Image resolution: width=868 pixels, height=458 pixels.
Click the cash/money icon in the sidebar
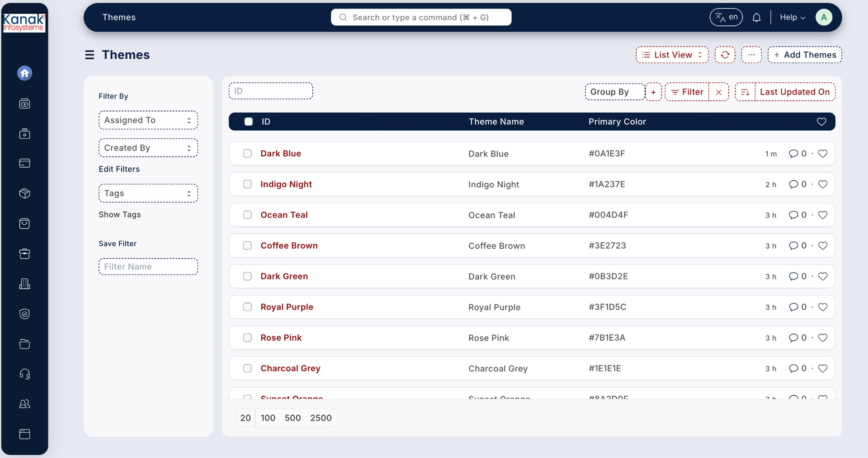(24, 104)
